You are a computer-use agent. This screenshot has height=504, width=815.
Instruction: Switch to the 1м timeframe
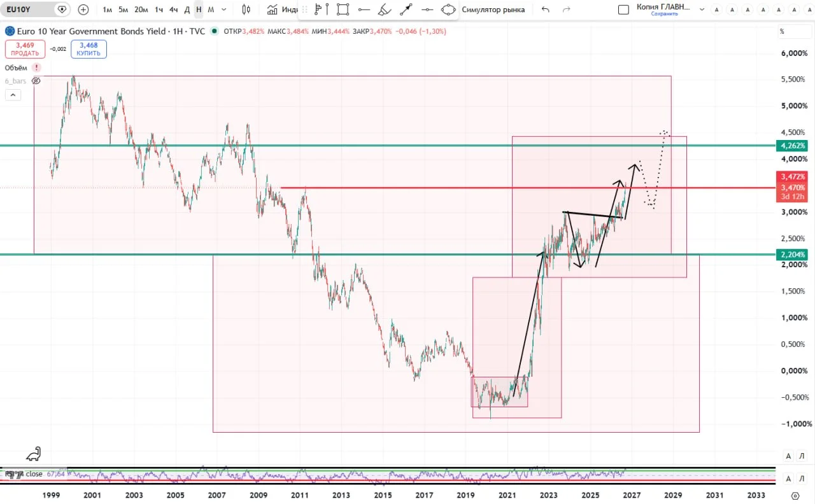pos(107,10)
